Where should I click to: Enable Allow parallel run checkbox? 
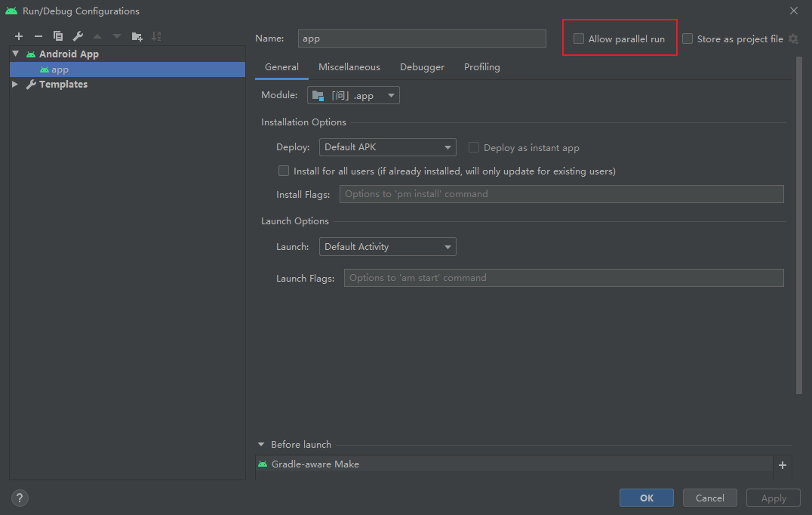(x=579, y=39)
